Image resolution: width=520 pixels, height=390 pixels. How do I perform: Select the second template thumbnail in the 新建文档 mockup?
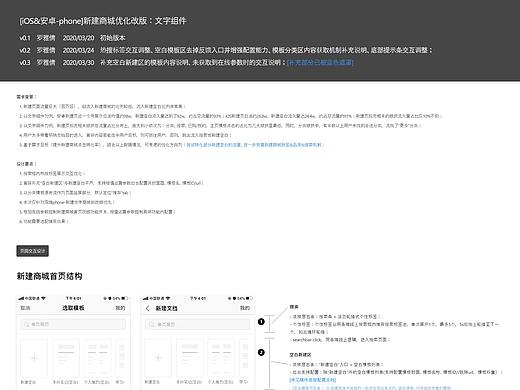tap(190, 358)
